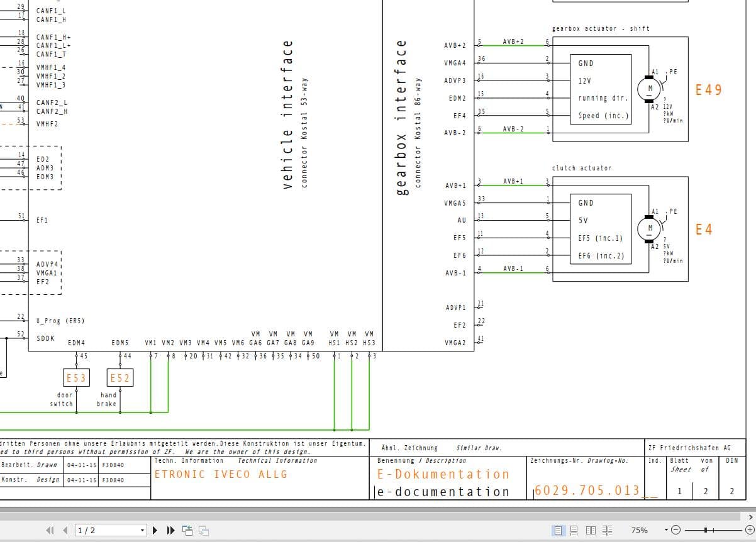Click the 12V label in the shift actuator

[x=584, y=80]
